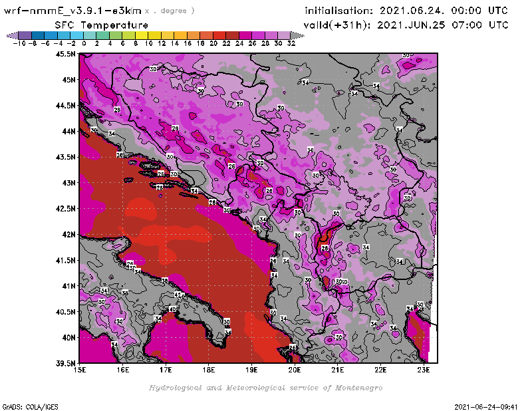
Task: Click the legend swatch between 30 and 32
Action: (x=284, y=35)
